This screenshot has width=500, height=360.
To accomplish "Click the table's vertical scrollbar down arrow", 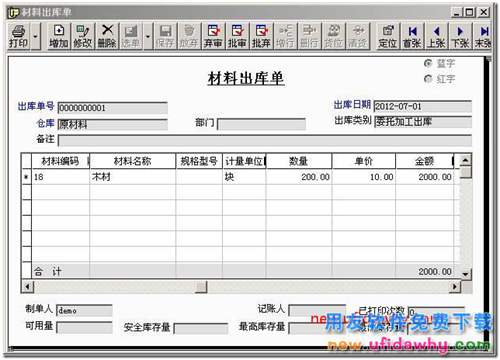I will (x=466, y=274).
